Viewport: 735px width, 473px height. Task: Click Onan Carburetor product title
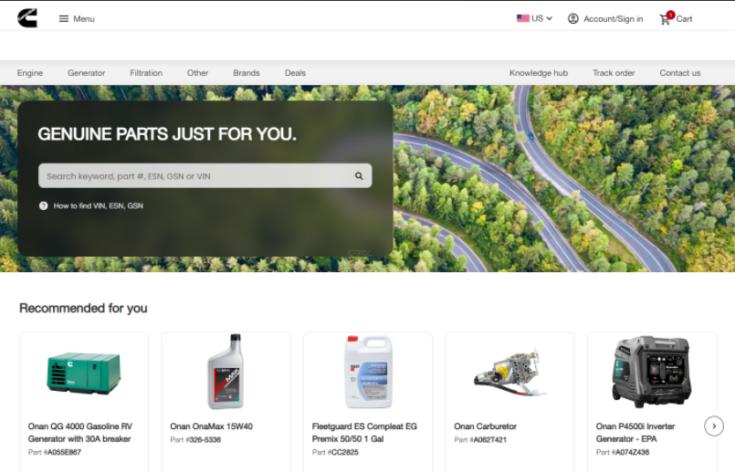click(485, 426)
